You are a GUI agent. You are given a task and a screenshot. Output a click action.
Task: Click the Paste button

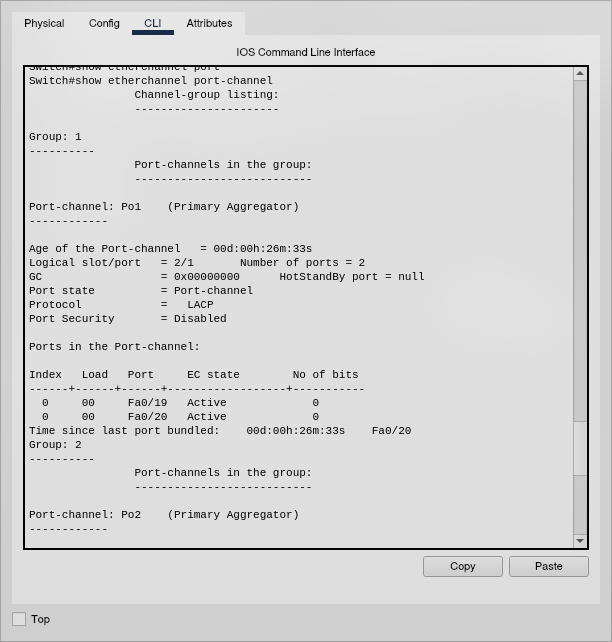(x=548, y=566)
